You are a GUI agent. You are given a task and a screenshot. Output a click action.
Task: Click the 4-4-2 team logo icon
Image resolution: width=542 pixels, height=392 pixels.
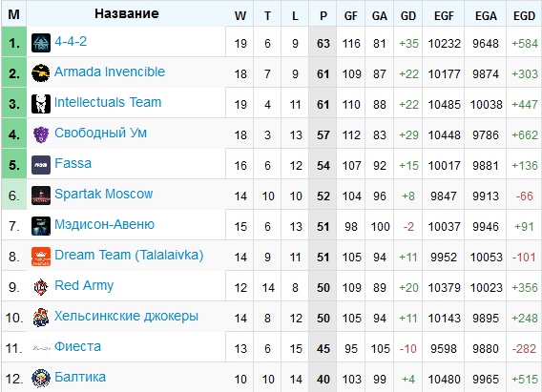pyautogui.click(x=41, y=43)
